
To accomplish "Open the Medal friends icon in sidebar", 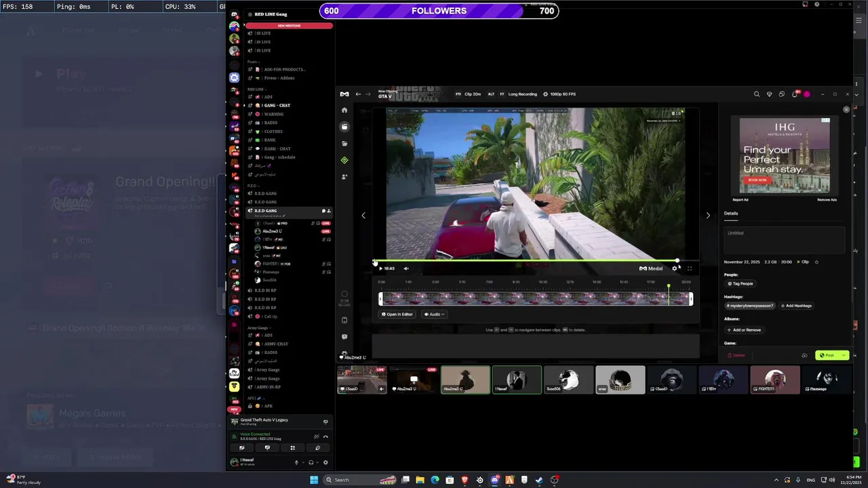I will click(344, 177).
